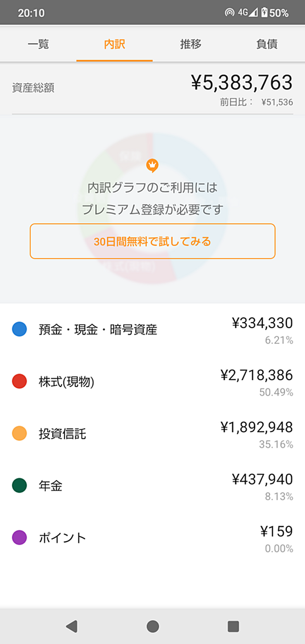The image size is (305, 644).
Task: Tap the red 株式(現物) color dot
Action: coord(19,381)
